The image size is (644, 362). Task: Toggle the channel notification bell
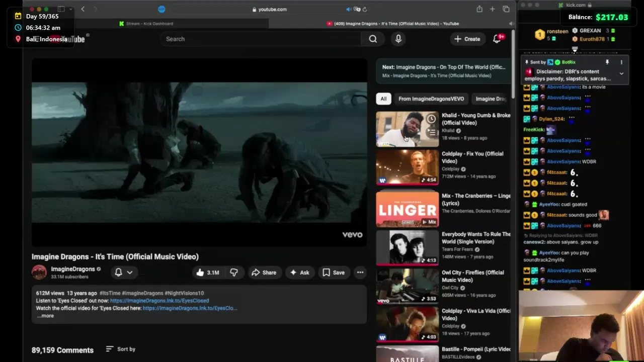click(118, 272)
